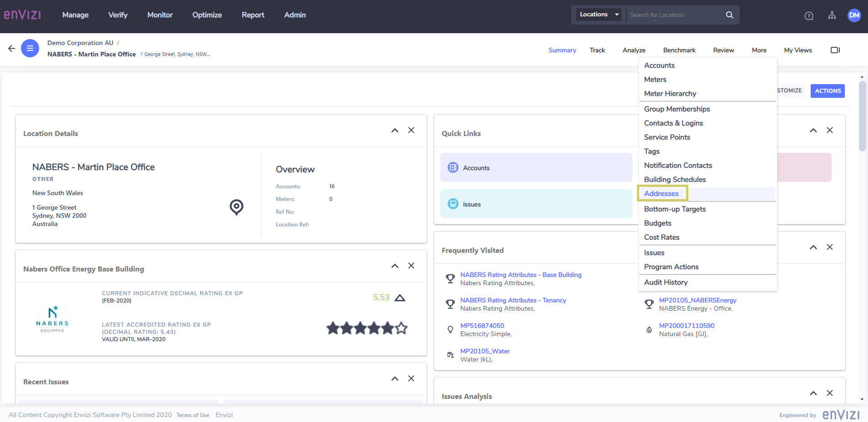Open NABERS Rating Attributes - Tenancy link
This screenshot has width=868, height=422.
coord(513,300)
